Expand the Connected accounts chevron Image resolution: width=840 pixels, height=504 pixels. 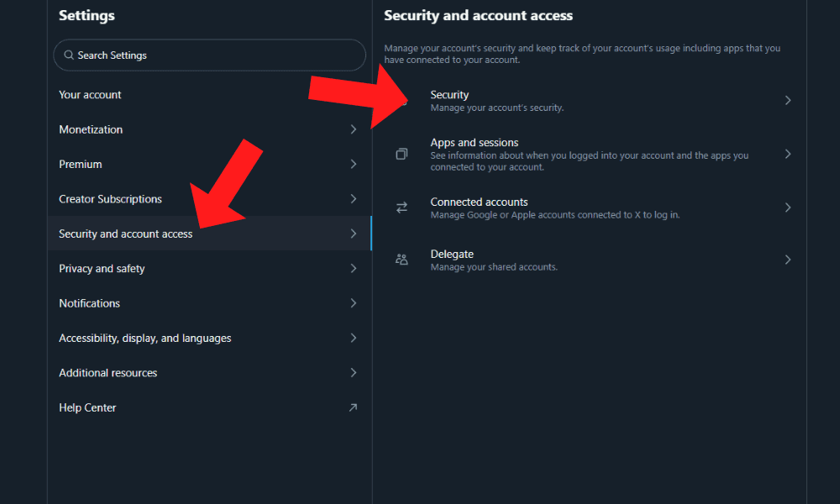[787, 207]
